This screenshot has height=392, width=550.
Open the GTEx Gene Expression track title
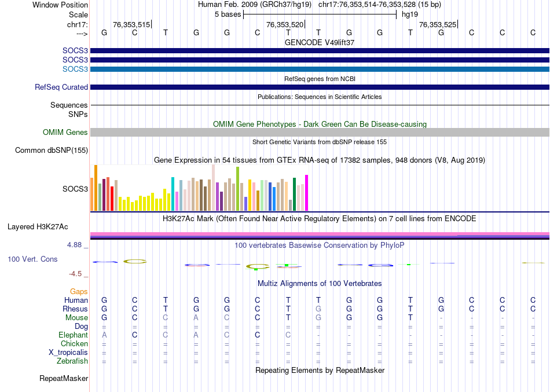click(x=320, y=160)
